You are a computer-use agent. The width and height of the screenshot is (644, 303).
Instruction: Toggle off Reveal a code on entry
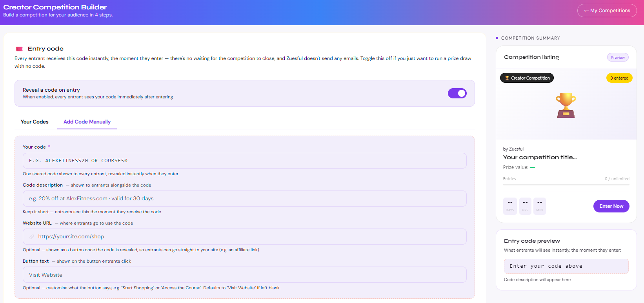point(457,93)
